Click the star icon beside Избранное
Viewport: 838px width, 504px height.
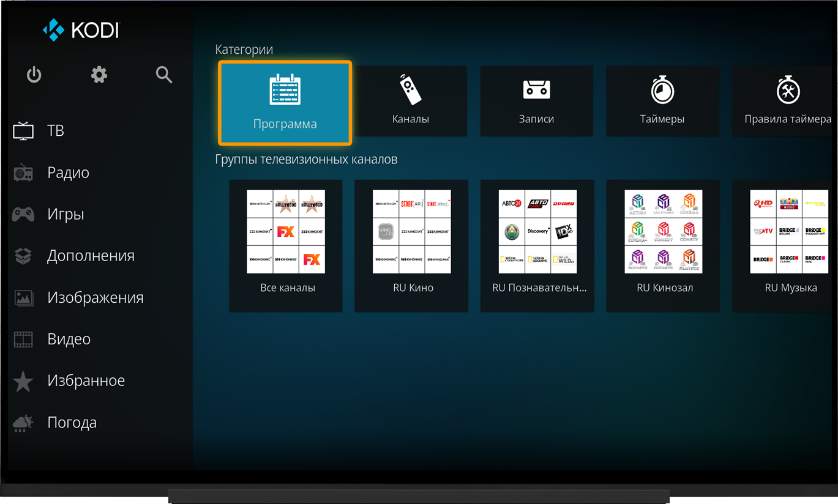point(23,381)
